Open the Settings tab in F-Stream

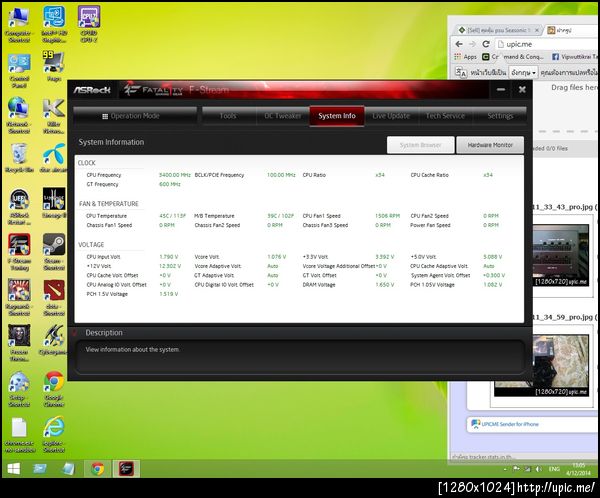click(500, 116)
